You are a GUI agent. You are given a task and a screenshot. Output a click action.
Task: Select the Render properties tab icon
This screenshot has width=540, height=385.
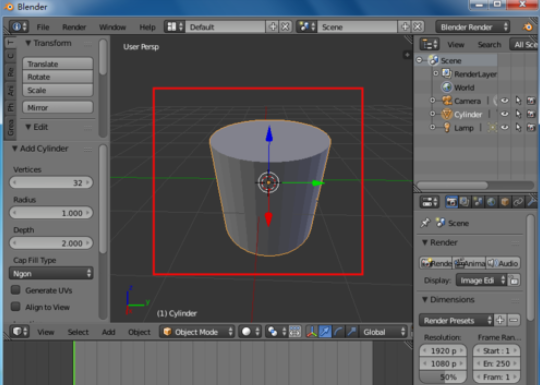pyautogui.click(x=451, y=202)
